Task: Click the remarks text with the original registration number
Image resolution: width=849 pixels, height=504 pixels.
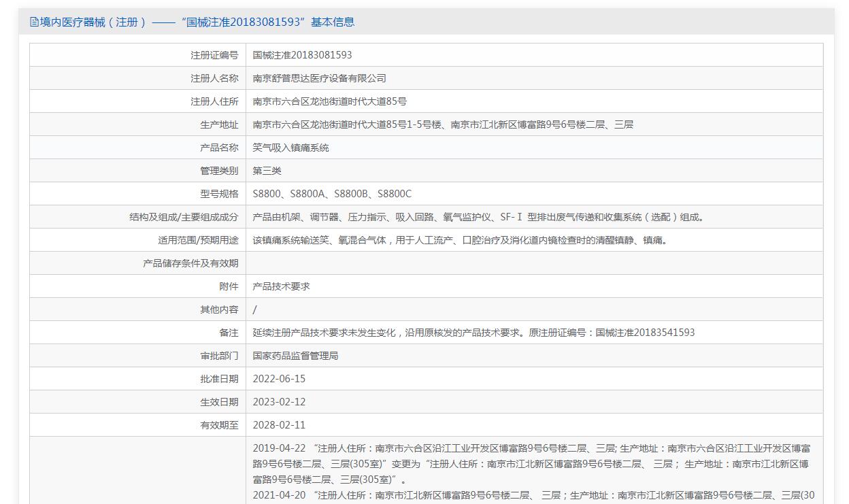Action: coord(473,333)
